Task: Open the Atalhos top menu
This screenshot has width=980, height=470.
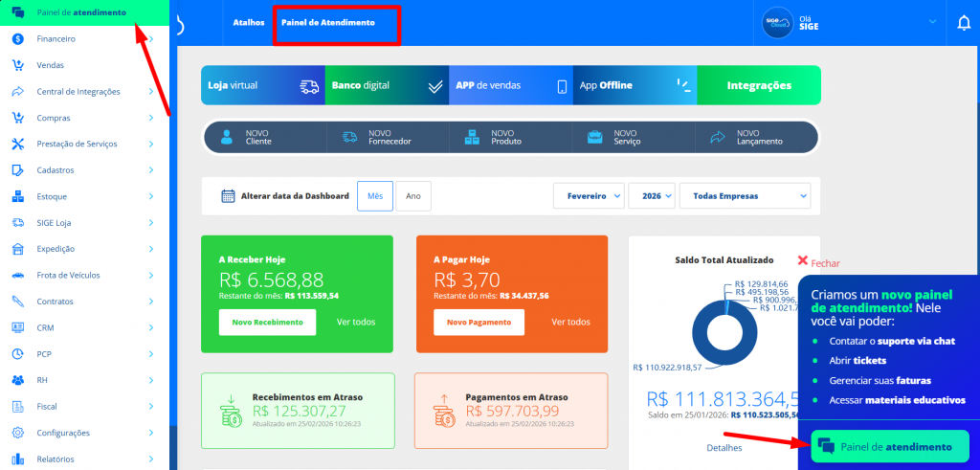Action: (x=248, y=22)
